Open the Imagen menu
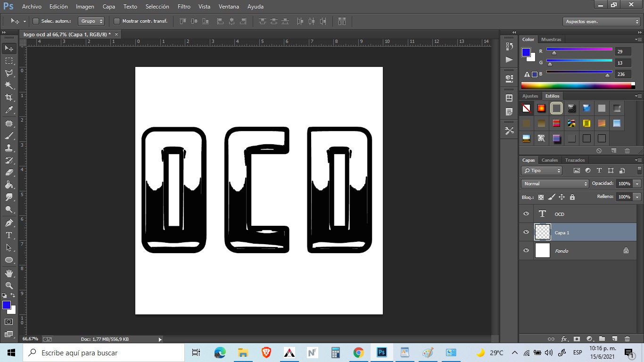Viewport: 644px width, 362px height. [85, 7]
